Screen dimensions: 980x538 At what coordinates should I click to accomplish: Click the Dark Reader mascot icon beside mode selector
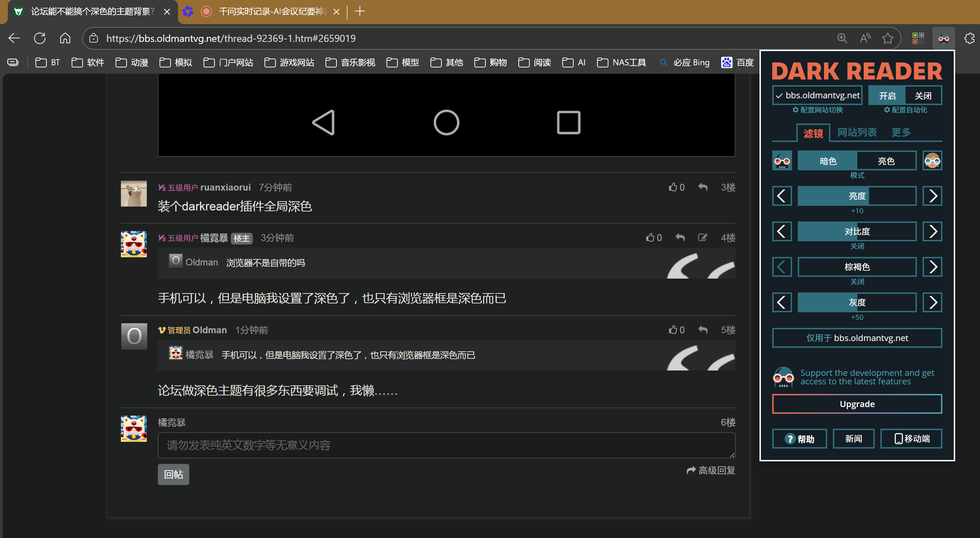pos(782,160)
